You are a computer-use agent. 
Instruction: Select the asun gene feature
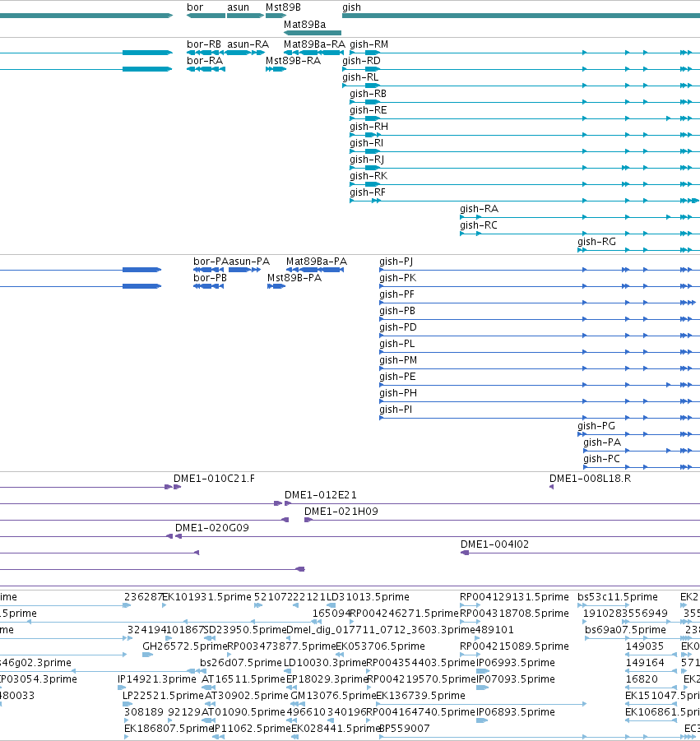coord(245,16)
